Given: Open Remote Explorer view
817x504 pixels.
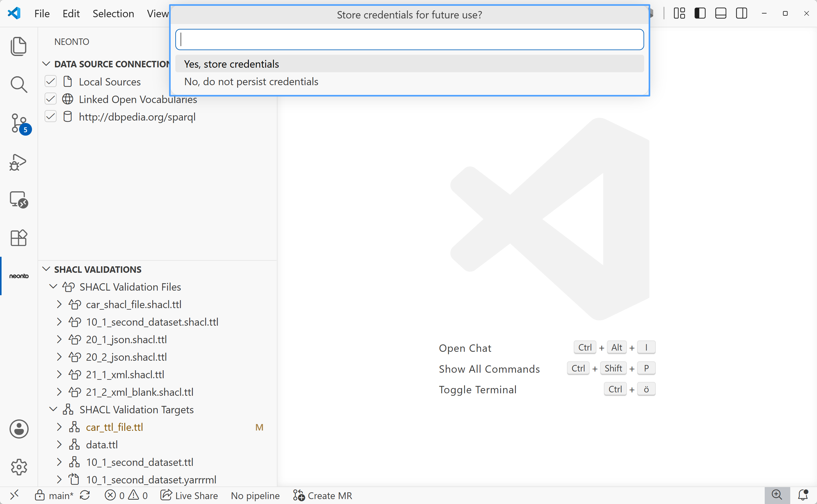Looking at the screenshot, I should [19, 200].
